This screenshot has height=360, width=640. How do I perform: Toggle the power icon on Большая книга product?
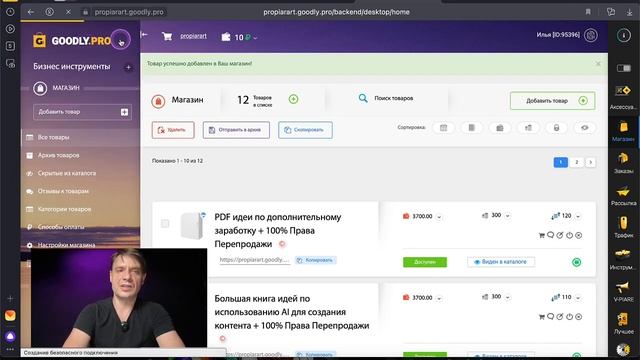pos(569,317)
